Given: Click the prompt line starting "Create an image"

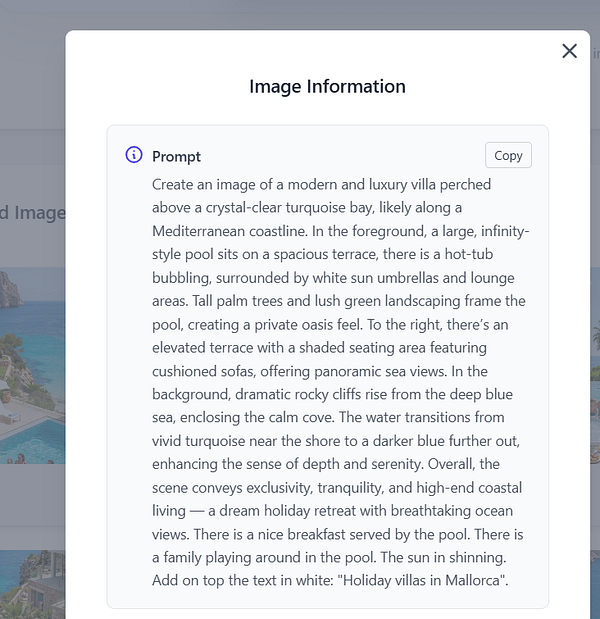Looking at the screenshot, I should pyautogui.click(x=321, y=184).
